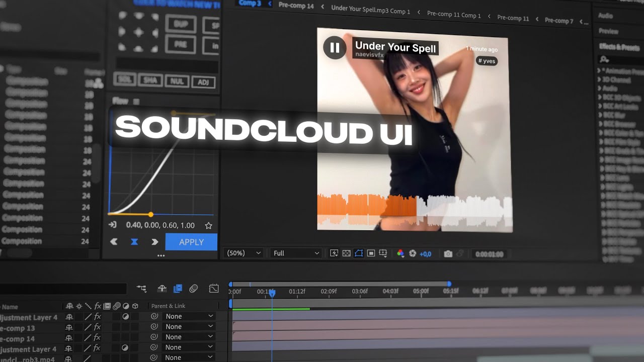Open parent None dropdown for Pre-comp 14

pyautogui.click(x=189, y=337)
